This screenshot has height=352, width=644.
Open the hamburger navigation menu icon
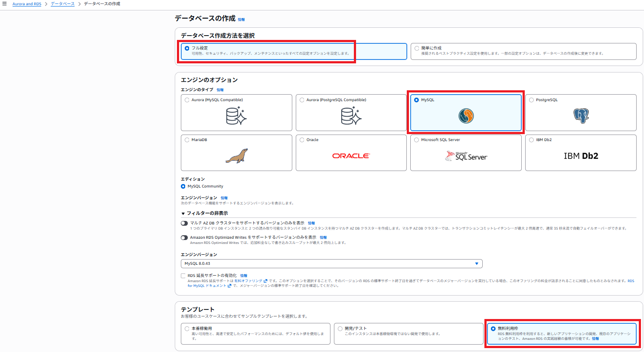pos(4,4)
